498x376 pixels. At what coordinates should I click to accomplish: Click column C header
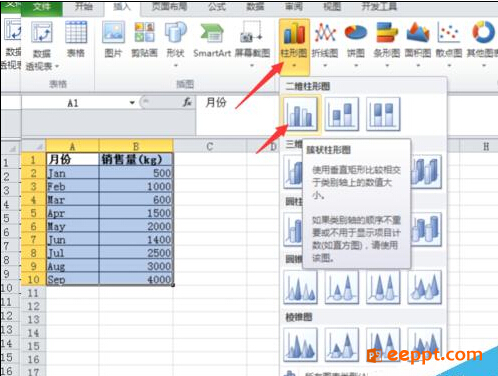click(x=210, y=146)
